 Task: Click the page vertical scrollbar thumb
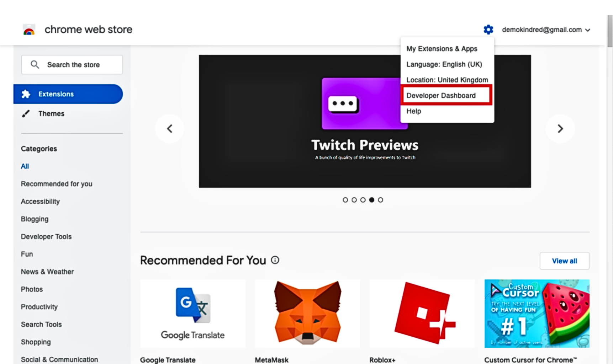pyautogui.click(x=610, y=31)
